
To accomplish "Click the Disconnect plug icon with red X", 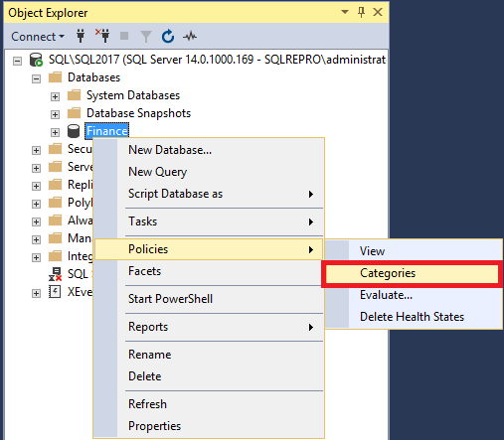I will point(102,36).
